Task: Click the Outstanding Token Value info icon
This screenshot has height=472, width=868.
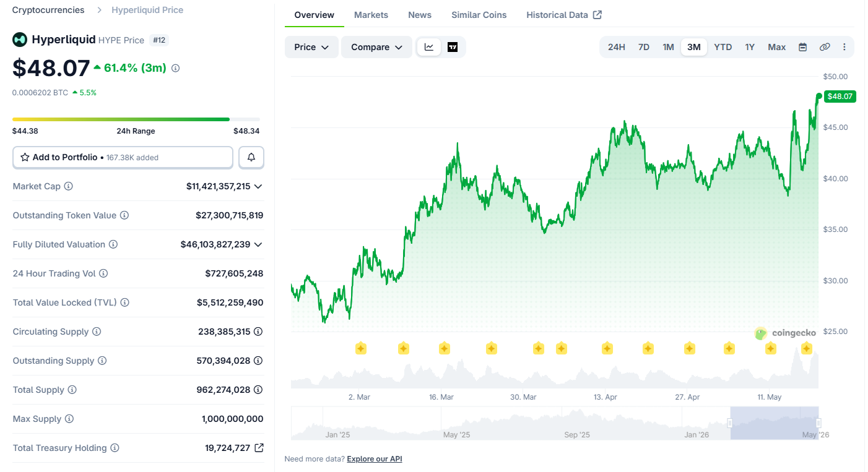Action: (x=124, y=215)
